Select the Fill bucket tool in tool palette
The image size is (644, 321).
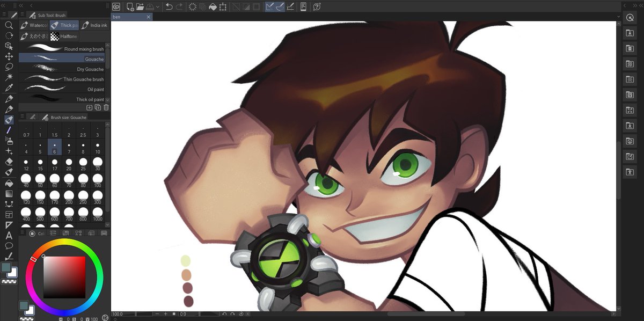tap(9, 183)
